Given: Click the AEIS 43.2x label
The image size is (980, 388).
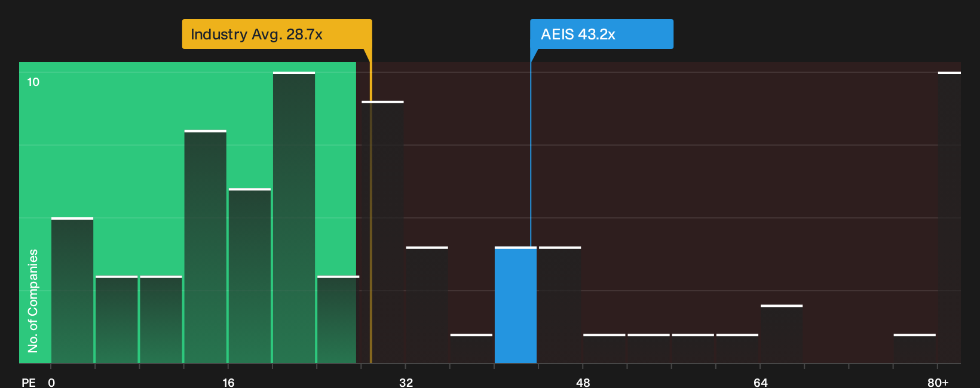Looking at the screenshot, I should [602, 34].
